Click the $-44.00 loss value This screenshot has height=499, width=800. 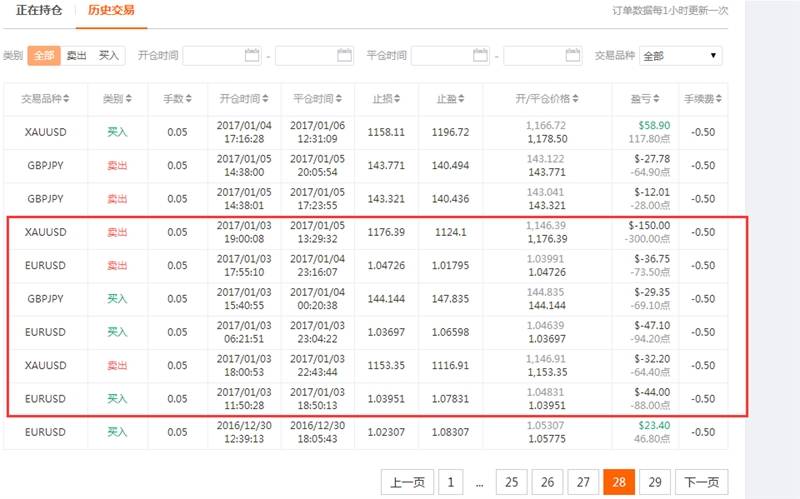(x=652, y=392)
